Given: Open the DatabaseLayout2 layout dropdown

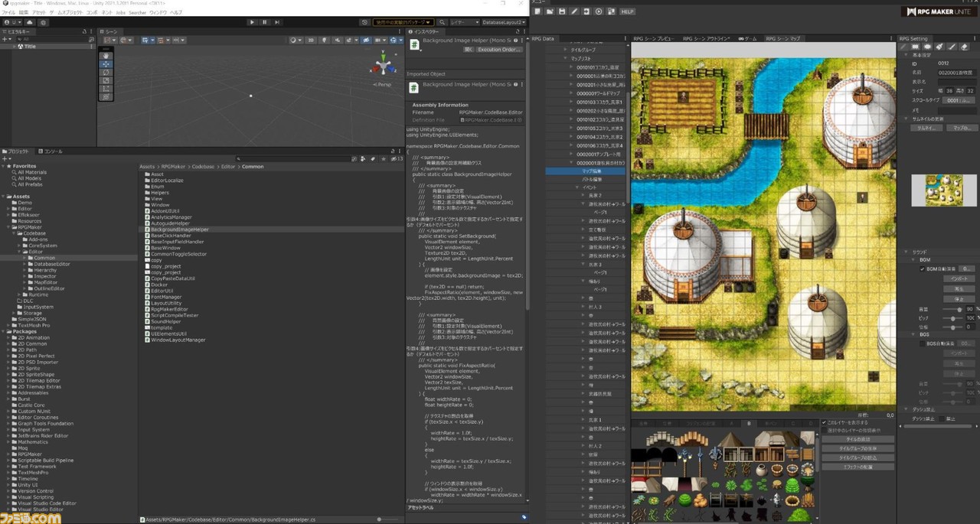Looking at the screenshot, I should [x=505, y=22].
